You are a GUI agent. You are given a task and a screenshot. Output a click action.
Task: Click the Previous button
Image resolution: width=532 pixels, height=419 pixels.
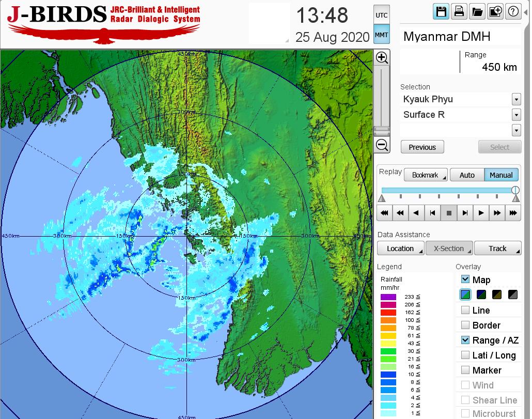tap(422, 147)
